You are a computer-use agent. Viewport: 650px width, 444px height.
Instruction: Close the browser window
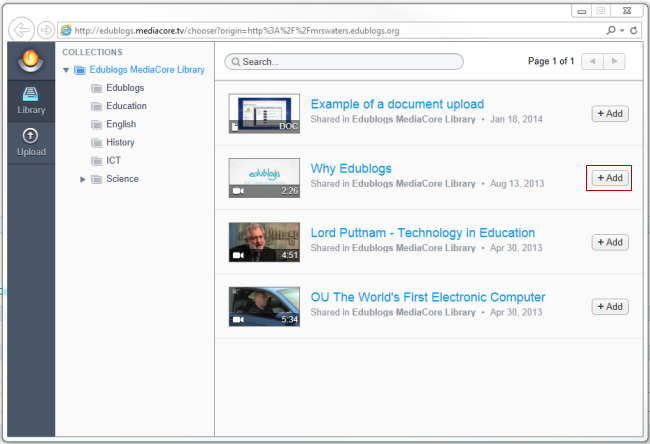pos(627,11)
